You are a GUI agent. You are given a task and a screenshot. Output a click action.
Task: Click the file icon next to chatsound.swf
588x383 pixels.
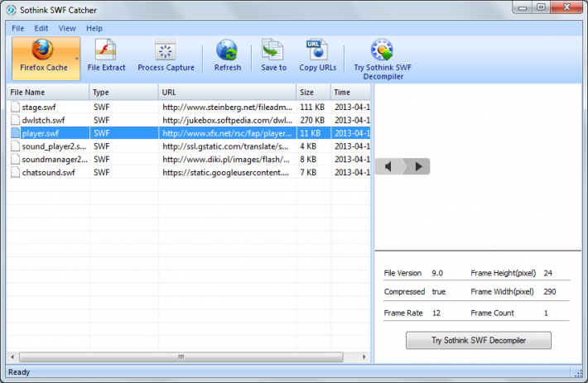pos(16,173)
